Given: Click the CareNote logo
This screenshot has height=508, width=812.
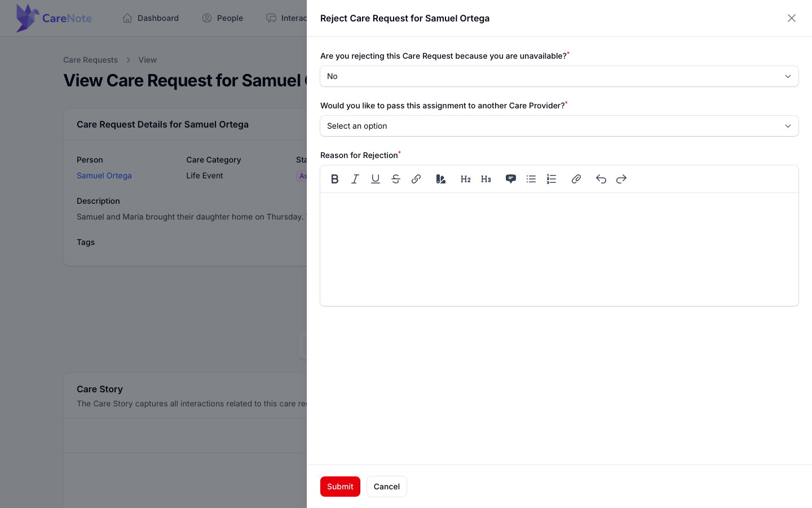Looking at the screenshot, I should [54, 18].
